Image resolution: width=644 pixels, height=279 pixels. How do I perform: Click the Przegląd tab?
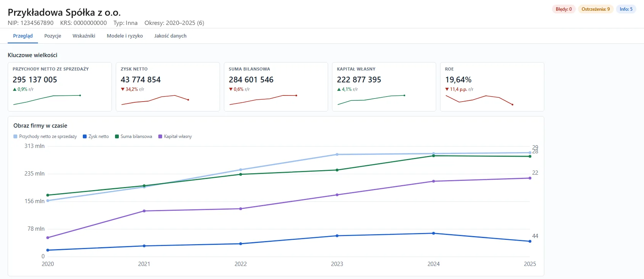pos(23,36)
